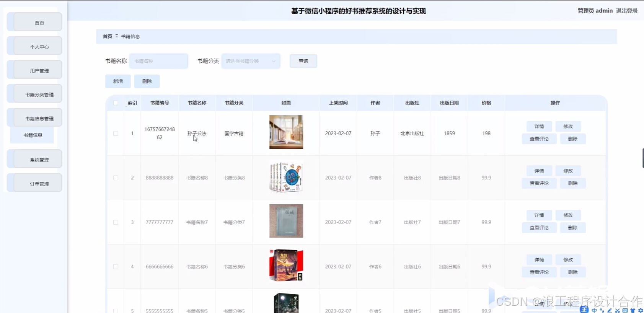Open the 书籍名称6 cover image
The height and width of the screenshot is (313, 644).
coord(286,265)
